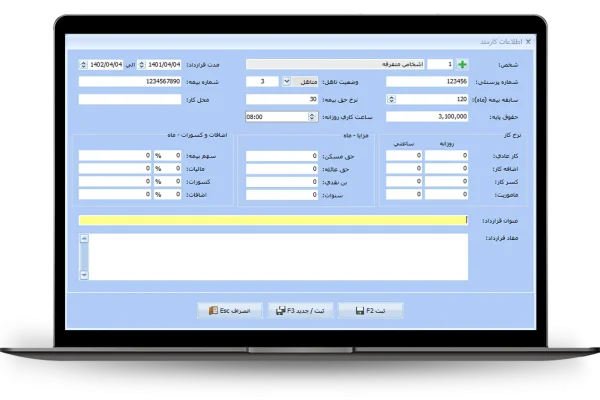Click the scrollbar of مفاد قرارداد text box
600x400 pixels.
coord(84,257)
